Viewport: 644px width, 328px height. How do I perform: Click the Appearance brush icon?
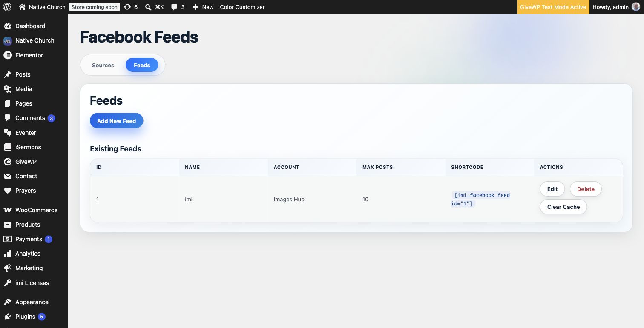tap(8, 302)
